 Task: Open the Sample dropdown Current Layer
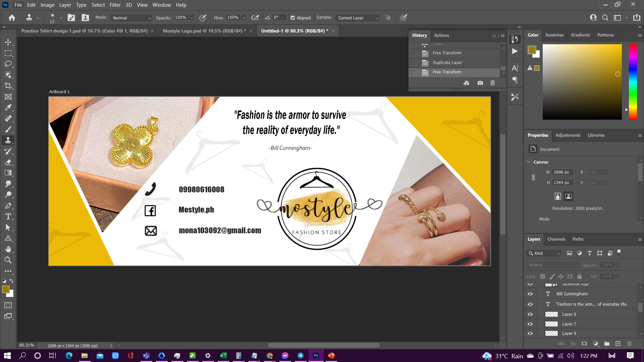coord(358,18)
